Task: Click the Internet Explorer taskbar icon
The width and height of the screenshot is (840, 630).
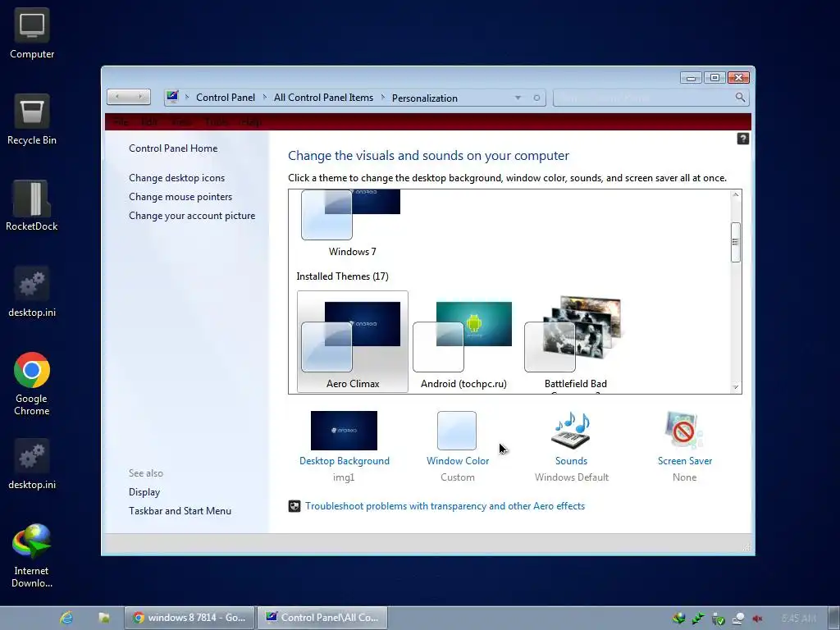Action: click(x=66, y=618)
